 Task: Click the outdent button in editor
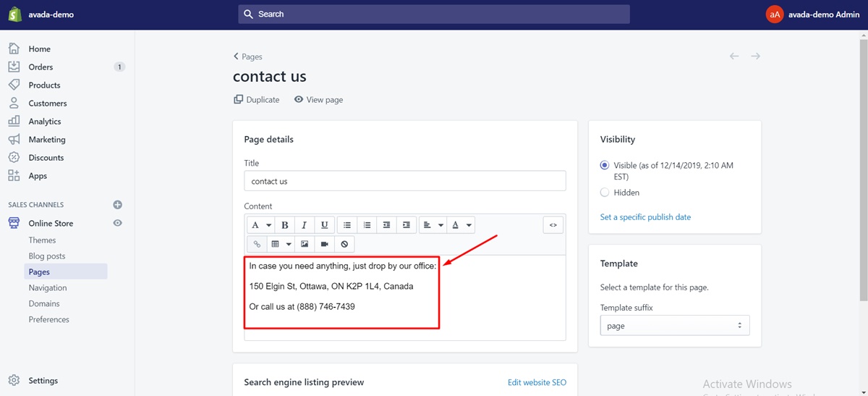[386, 225]
